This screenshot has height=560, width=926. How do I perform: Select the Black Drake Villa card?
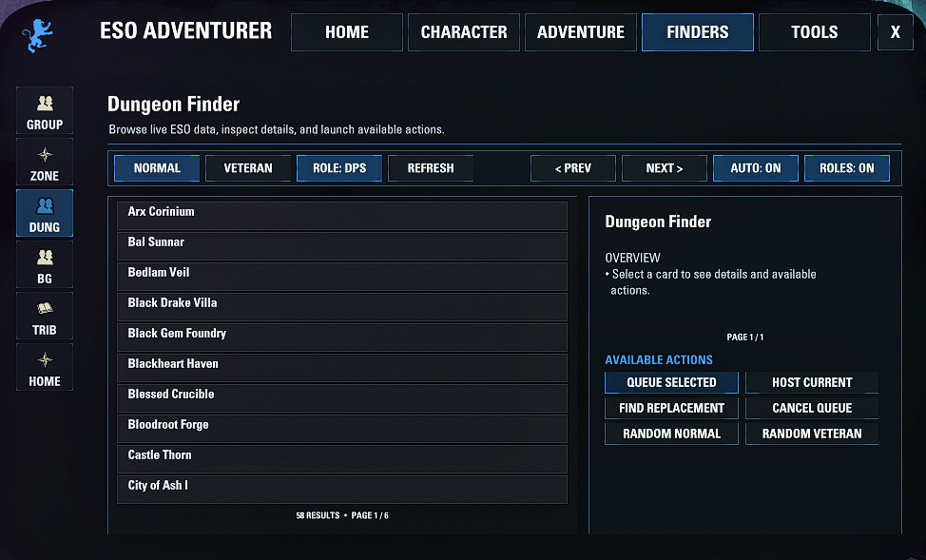(x=342, y=307)
